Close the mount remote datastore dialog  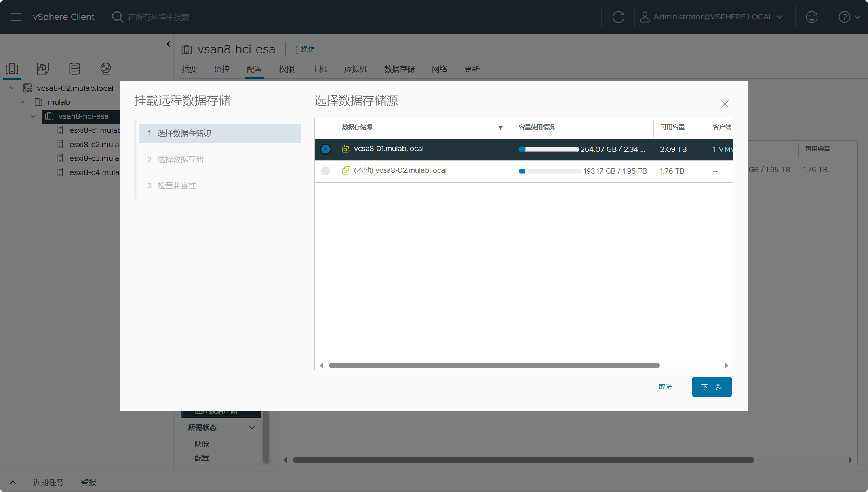coord(725,104)
